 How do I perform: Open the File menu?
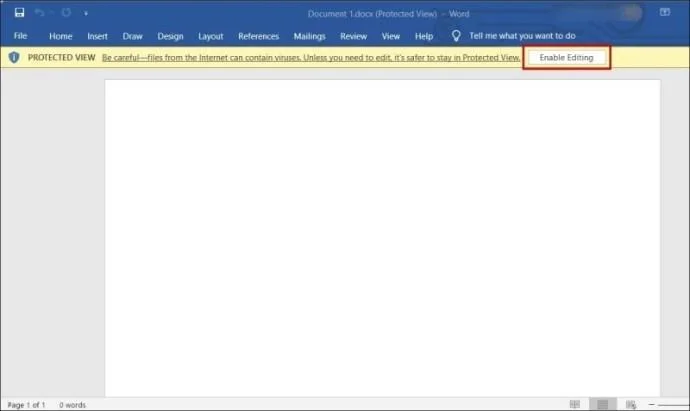click(20, 36)
